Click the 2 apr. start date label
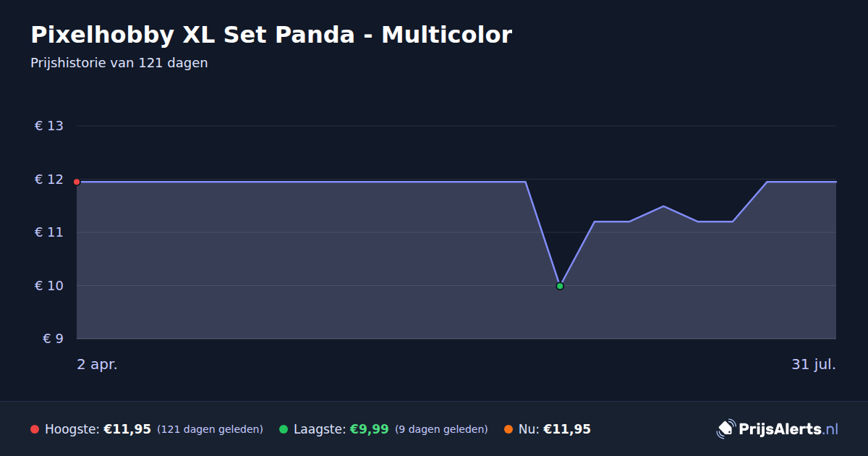 [98, 365]
